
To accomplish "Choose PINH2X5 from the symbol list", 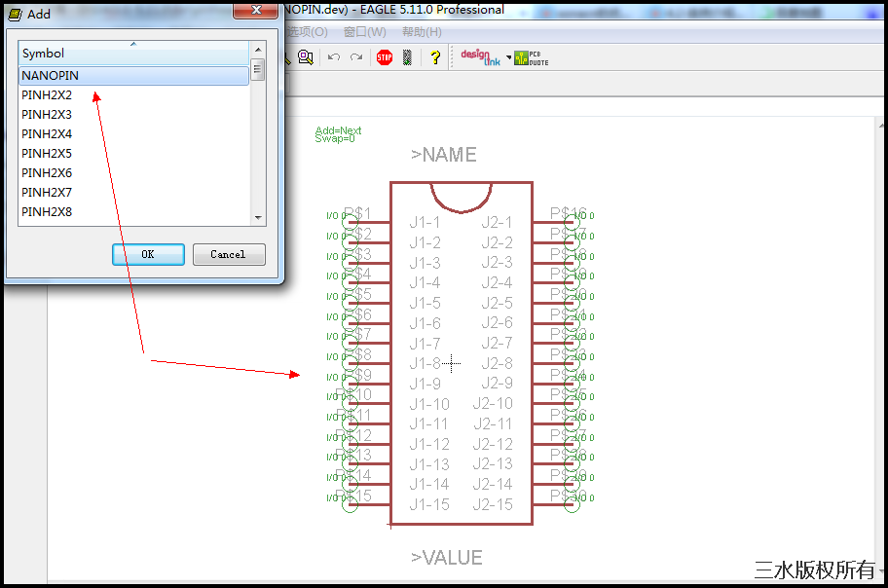I will pyautogui.click(x=47, y=153).
